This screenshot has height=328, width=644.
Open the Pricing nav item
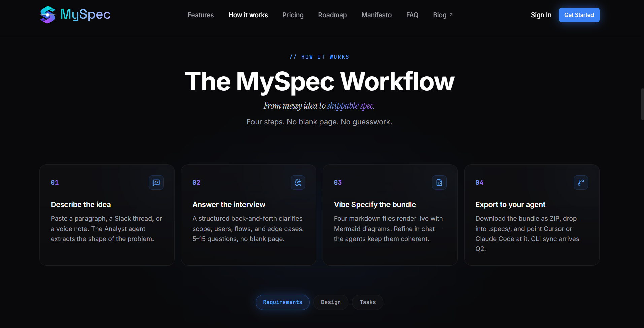tap(293, 15)
